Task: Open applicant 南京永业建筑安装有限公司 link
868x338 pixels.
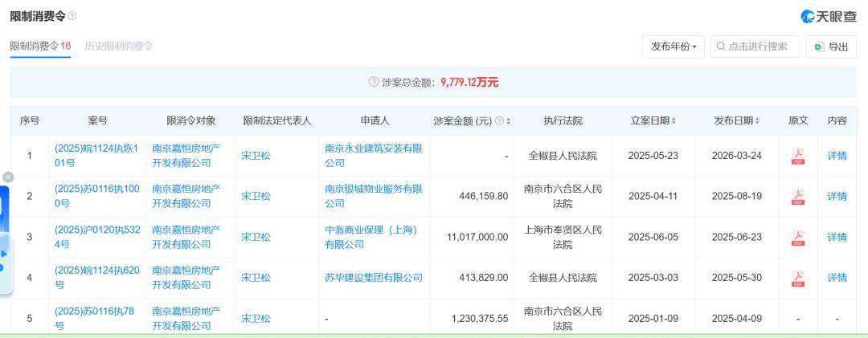Action: click(374, 156)
